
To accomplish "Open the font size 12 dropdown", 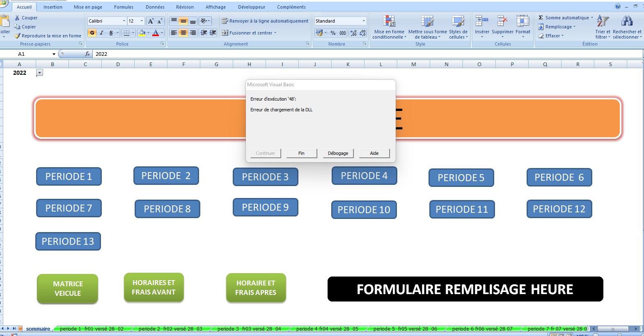I will click(x=142, y=21).
